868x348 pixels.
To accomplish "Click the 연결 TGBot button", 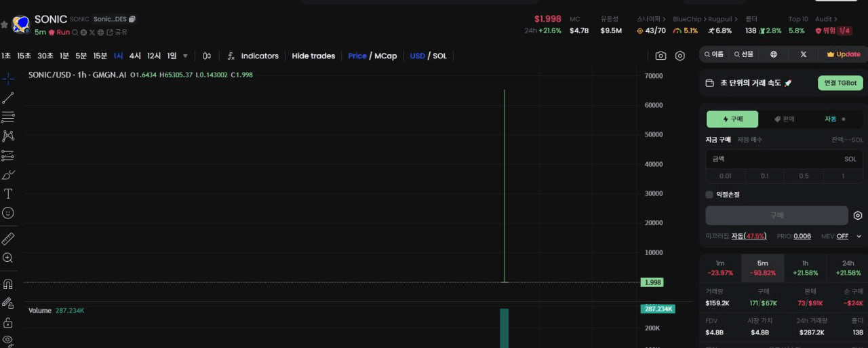I will pos(840,83).
